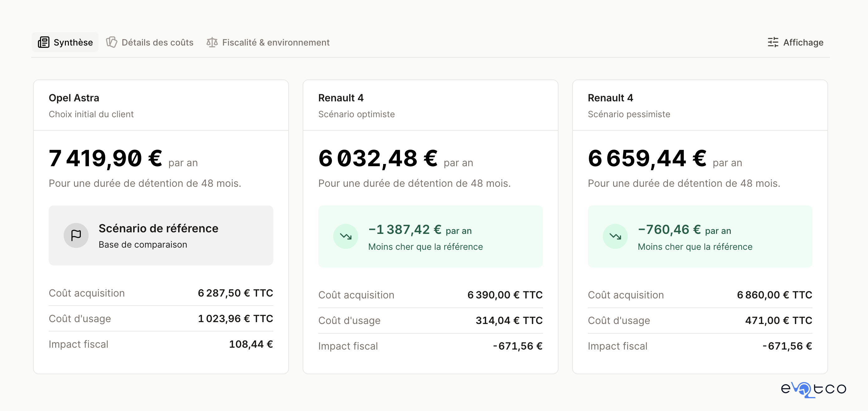The height and width of the screenshot is (411, 868).
Task: Open Fiscalité & environnement tab
Action: [x=268, y=42]
